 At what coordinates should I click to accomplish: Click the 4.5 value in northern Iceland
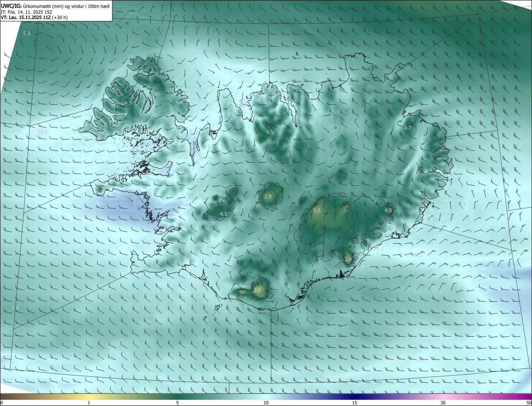pyautogui.click(x=270, y=132)
